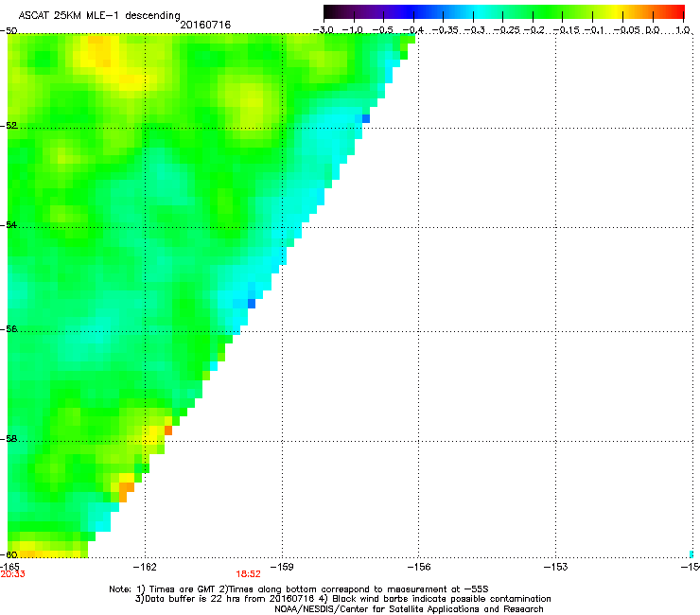Click the -58 latitude axis label
Viewport: 700px width, 615px height.
click(9, 439)
